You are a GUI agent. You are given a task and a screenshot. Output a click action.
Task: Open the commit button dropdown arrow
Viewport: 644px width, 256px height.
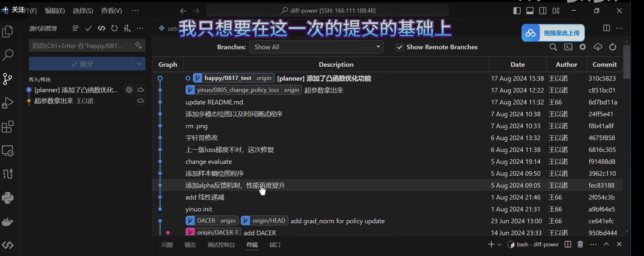coord(139,63)
